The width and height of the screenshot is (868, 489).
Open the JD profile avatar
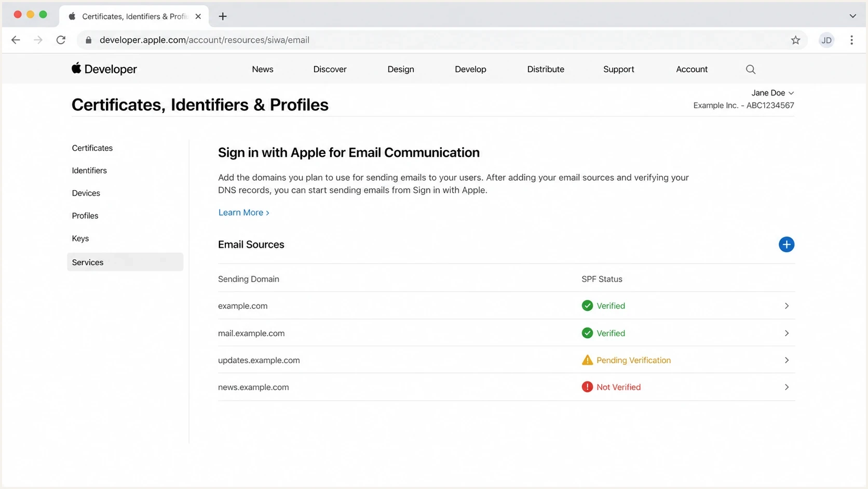[826, 40]
